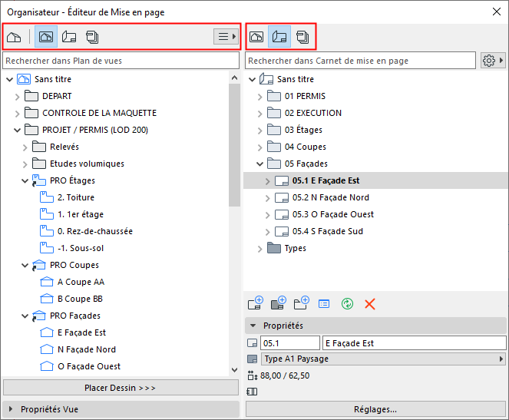The height and width of the screenshot is (420, 509).
Task: Collapse the '05 Façades' subset
Action: tap(259, 164)
